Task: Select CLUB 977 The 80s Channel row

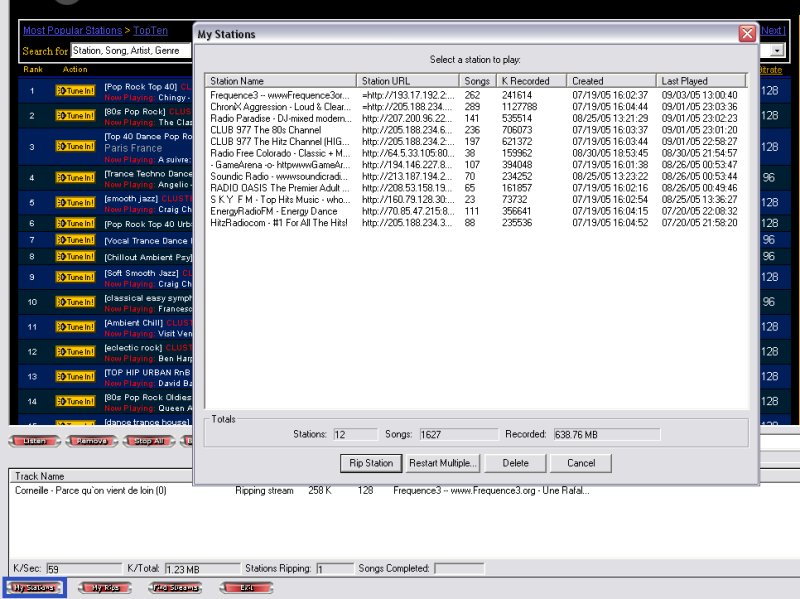Action: point(476,130)
